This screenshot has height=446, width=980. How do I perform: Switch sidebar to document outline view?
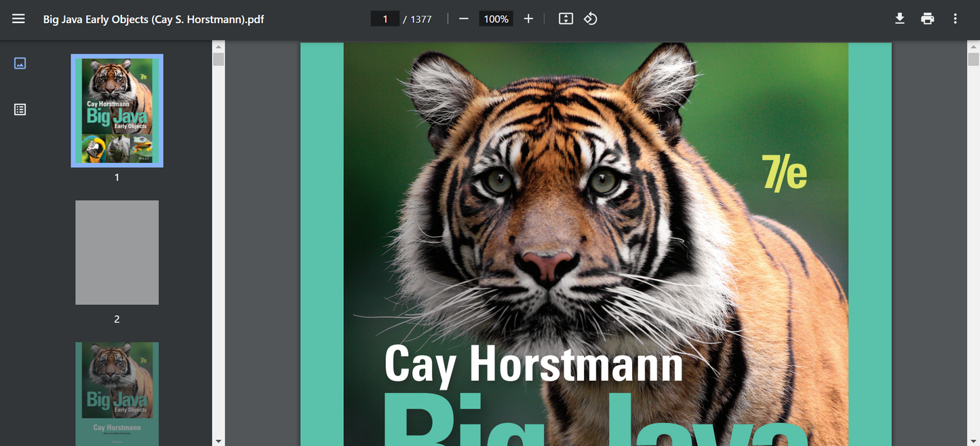pyautogui.click(x=20, y=109)
